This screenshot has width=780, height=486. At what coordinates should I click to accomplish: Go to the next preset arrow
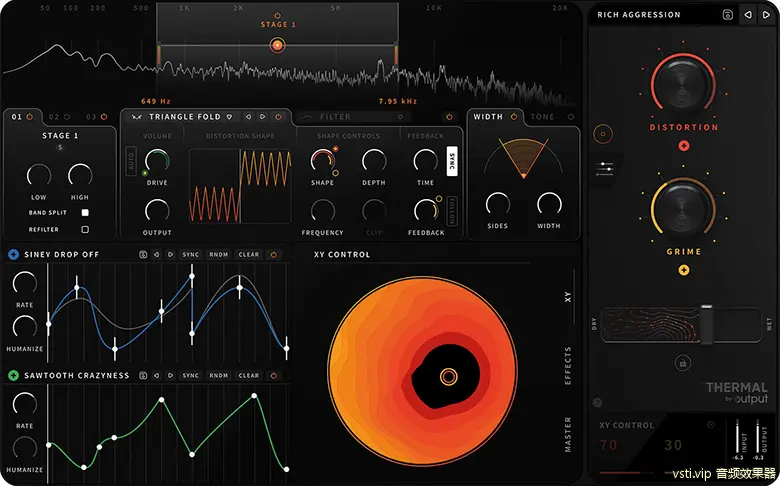coord(765,15)
